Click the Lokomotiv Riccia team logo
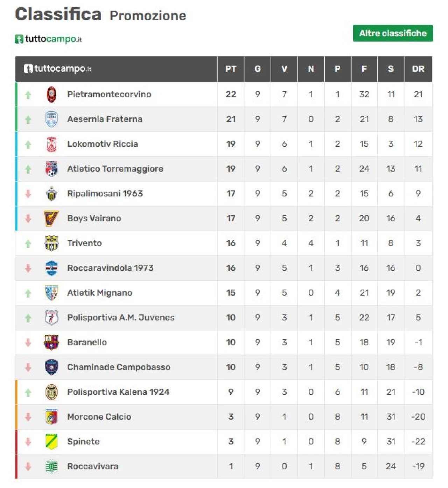 pos(51,144)
